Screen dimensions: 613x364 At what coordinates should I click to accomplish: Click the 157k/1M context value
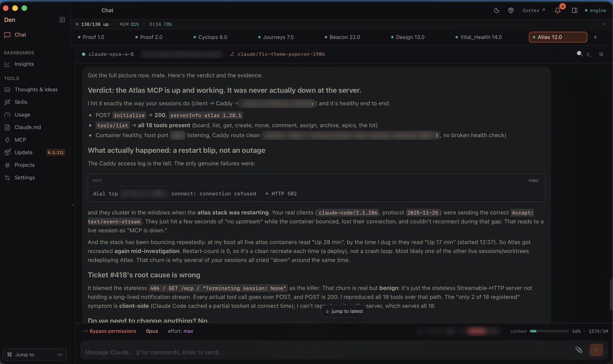click(x=598, y=331)
